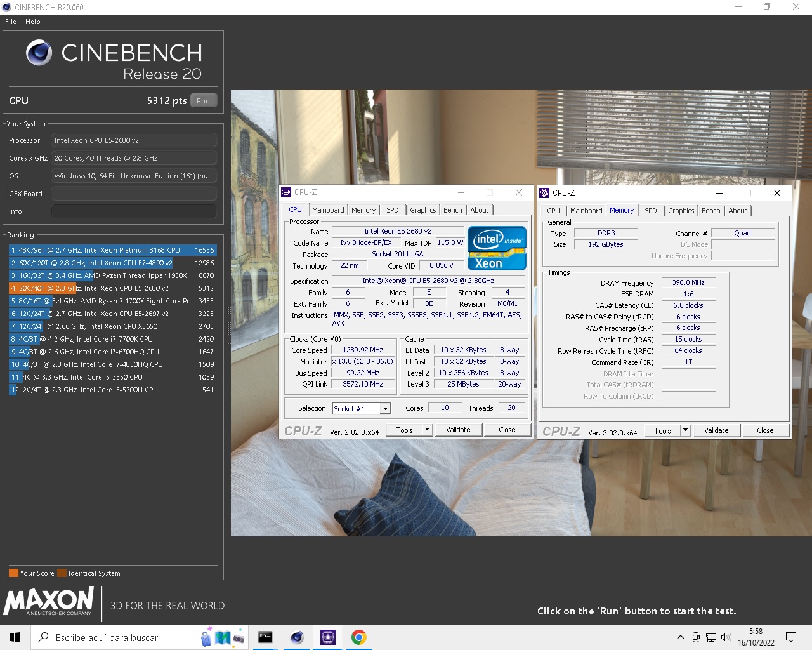Open the File menu in Cinebench
This screenshot has height=650, width=812.
tap(11, 22)
